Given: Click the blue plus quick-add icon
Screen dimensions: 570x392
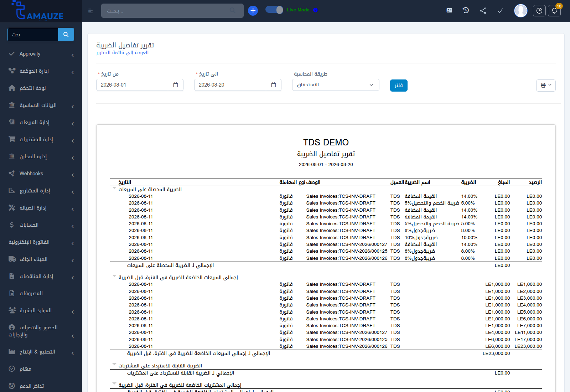Looking at the screenshot, I should (253, 11).
